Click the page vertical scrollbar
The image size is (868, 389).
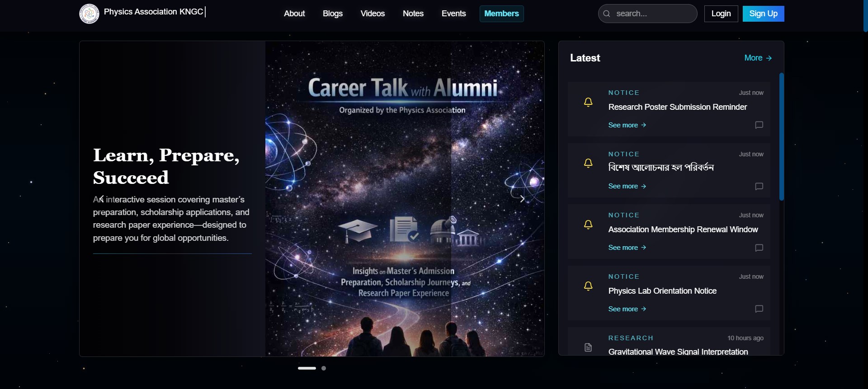[865, 16]
